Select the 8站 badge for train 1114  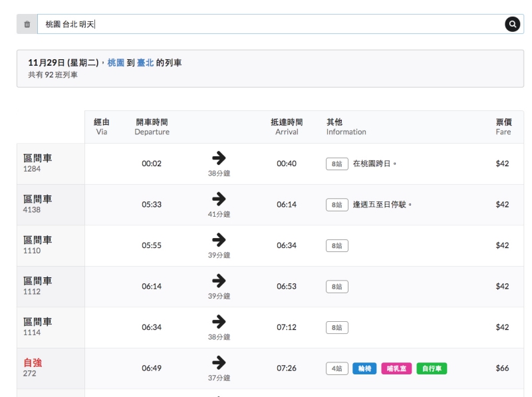pos(337,327)
